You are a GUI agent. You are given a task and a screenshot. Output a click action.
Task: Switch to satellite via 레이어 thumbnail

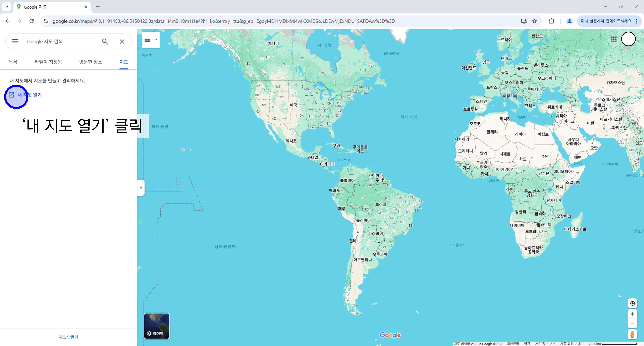(157, 326)
